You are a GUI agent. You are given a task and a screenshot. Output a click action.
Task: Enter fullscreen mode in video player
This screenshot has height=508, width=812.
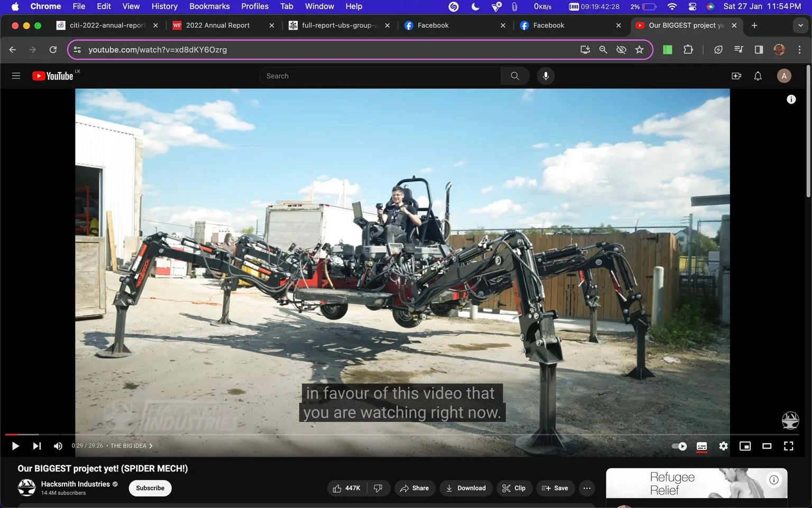(788, 446)
